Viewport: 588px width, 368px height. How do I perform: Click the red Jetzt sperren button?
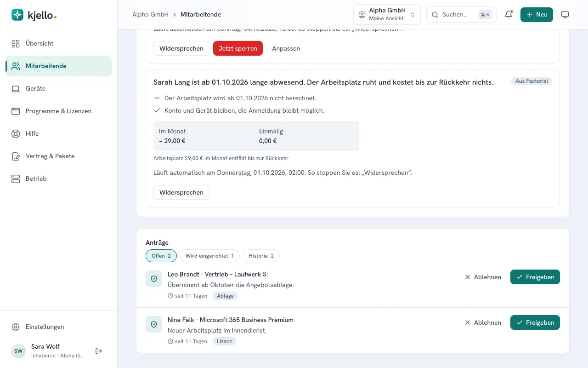coord(238,48)
